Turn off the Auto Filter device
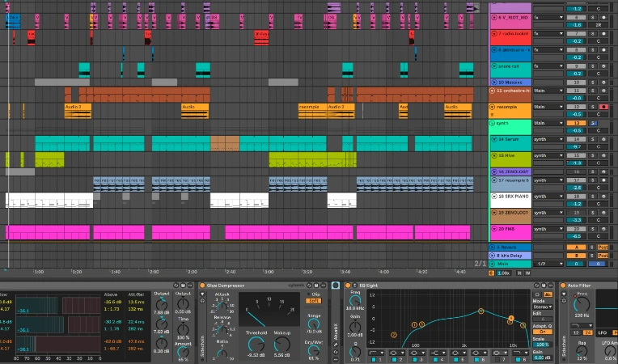The width and height of the screenshot is (618, 364). coord(563,286)
